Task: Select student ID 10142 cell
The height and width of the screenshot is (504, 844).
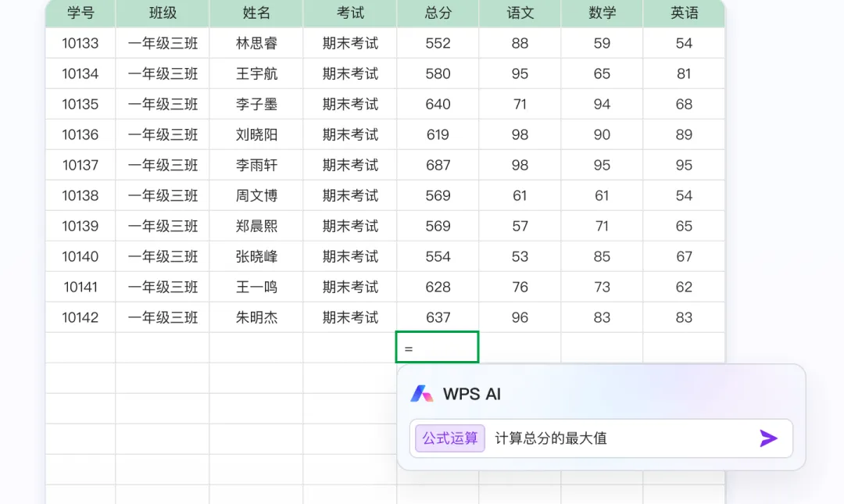Action: point(79,317)
